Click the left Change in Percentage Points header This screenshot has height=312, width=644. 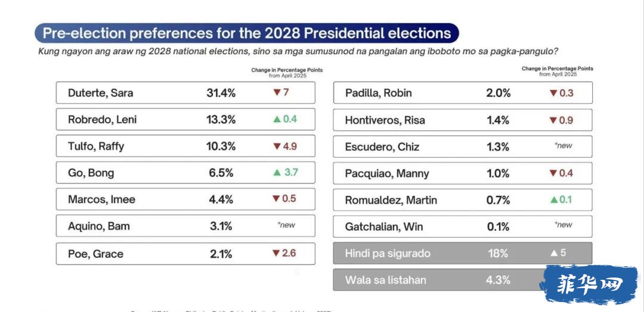coord(287,73)
